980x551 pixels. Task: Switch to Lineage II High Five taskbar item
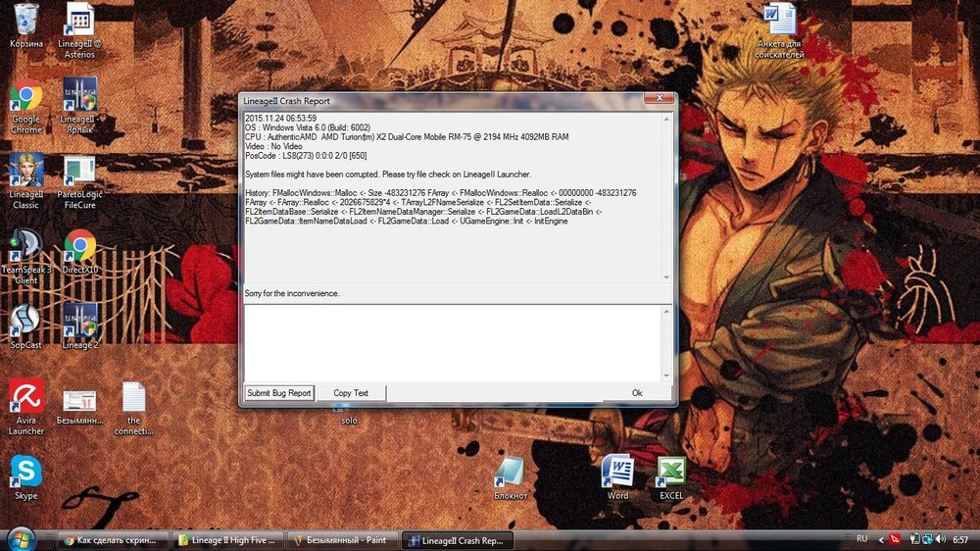pyautogui.click(x=228, y=540)
